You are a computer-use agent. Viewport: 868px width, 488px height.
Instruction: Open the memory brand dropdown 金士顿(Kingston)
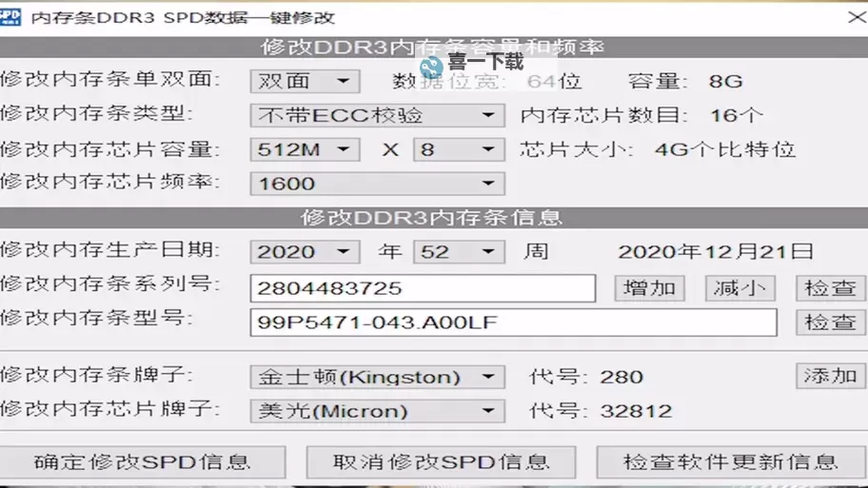pos(377,377)
